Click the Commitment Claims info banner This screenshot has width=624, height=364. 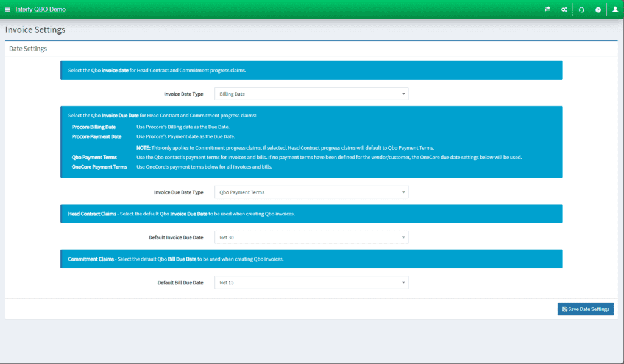pos(311,259)
